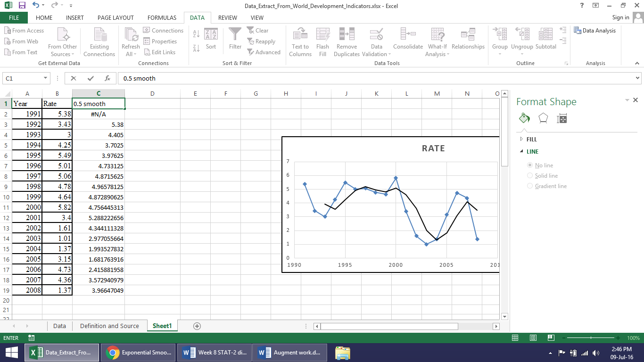Screen dimensions: 644x362
Task: Select the No line radio button
Action: [x=530, y=165]
